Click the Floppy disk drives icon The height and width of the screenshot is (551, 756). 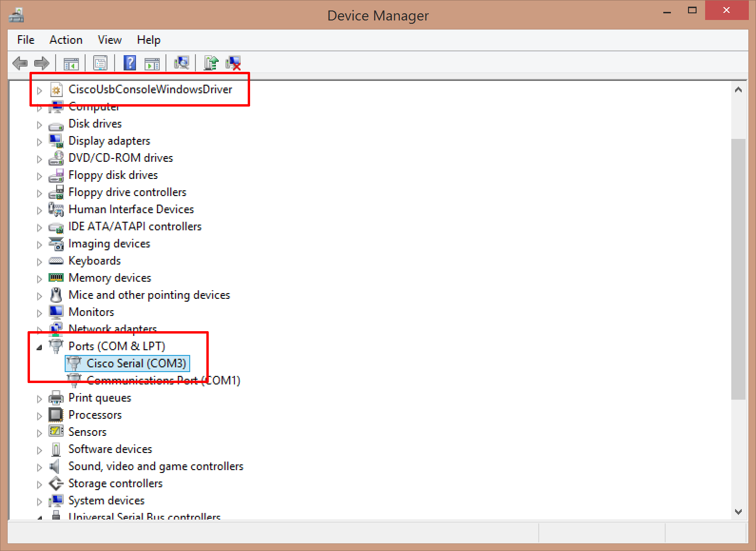point(56,175)
